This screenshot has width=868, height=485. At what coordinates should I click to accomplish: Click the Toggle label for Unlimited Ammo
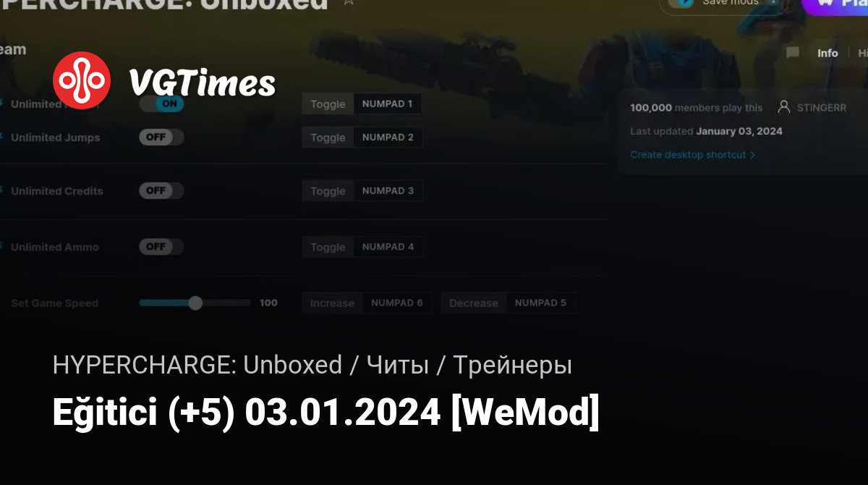328,247
